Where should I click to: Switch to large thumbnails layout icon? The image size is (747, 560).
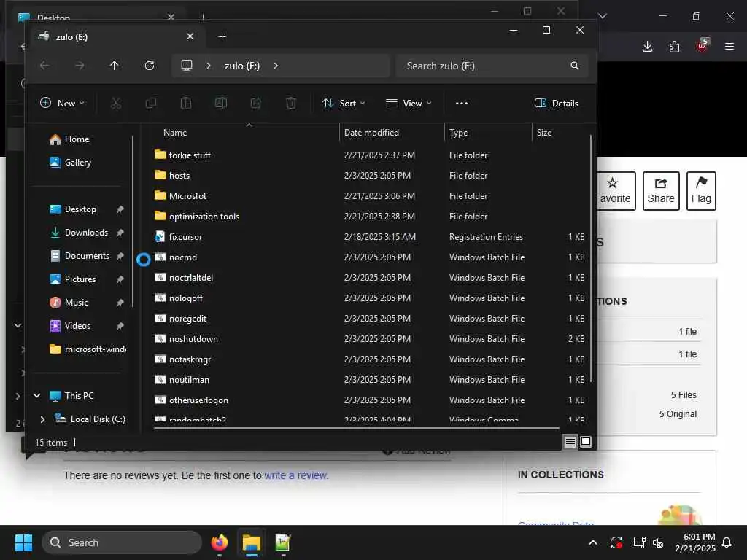point(586,443)
